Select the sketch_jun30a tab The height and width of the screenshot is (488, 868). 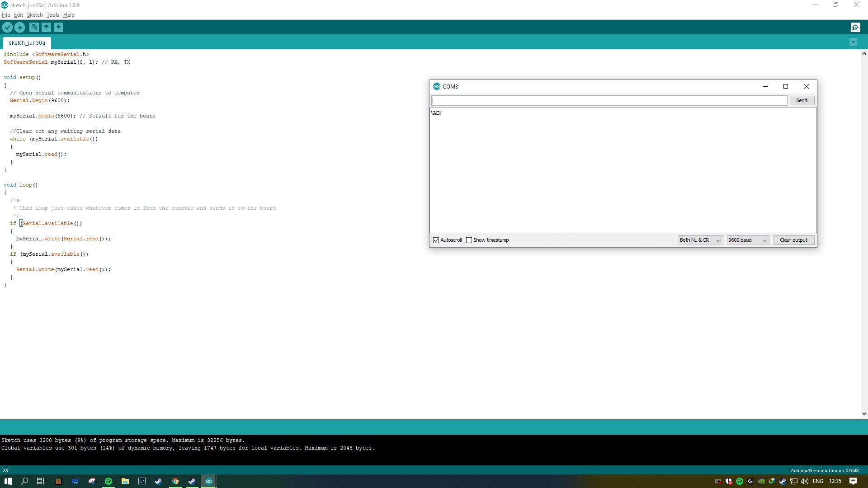27,43
